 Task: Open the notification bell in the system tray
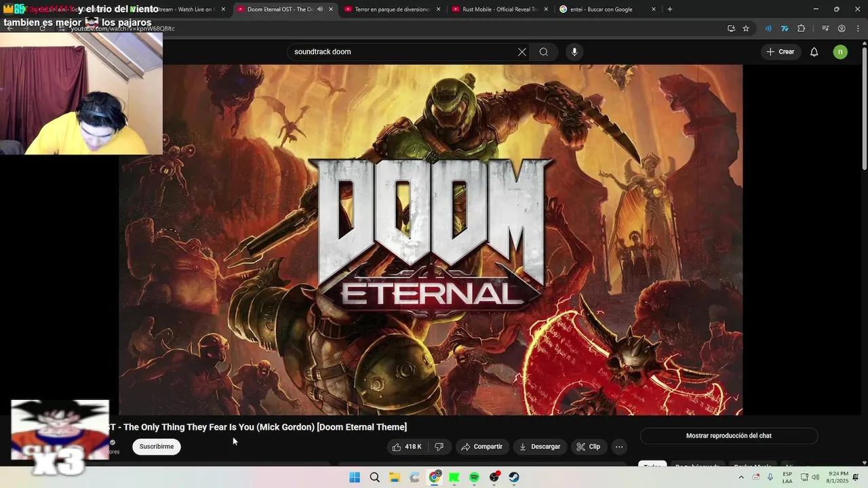point(856,477)
